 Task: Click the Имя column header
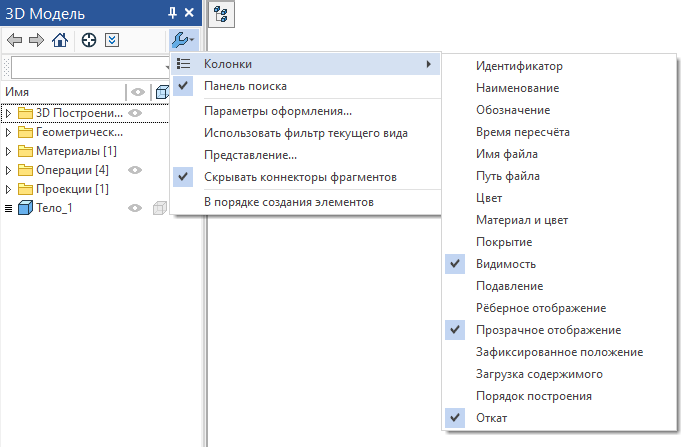click(60, 92)
